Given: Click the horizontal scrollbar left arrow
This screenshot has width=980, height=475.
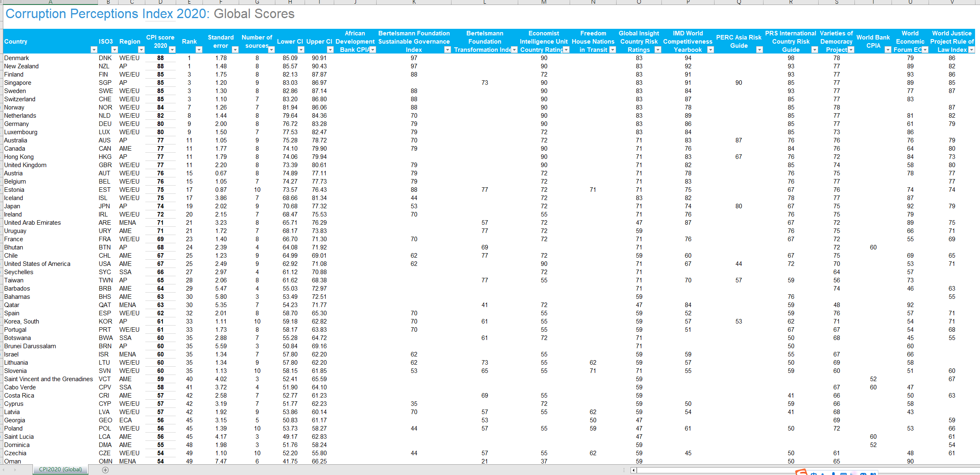Looking at the screenshot, I should pos(634,470).
